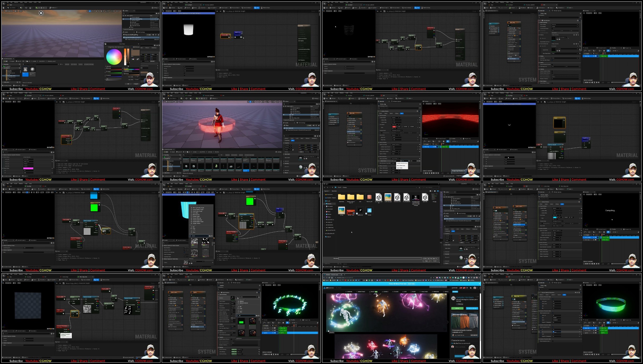Viewport: 643px width, 364px height.
Task: Open the saved colors theme dropdown in Color Picker
Action: [x=128, y=47]
